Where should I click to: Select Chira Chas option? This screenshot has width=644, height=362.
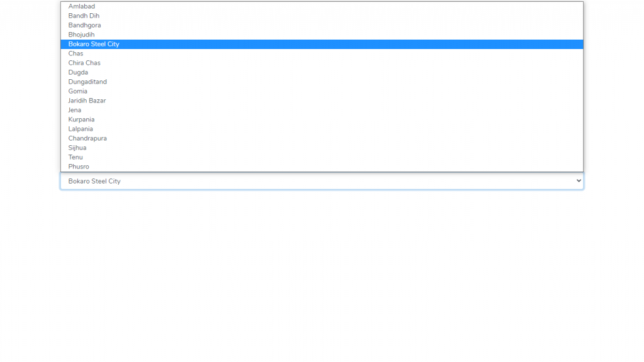(84, 63)
